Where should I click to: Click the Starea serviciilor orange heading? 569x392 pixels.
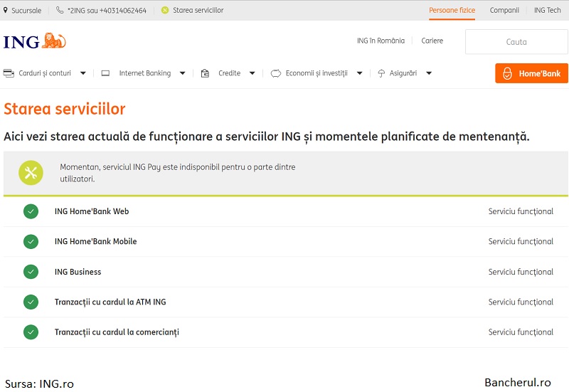click(65, 109)
